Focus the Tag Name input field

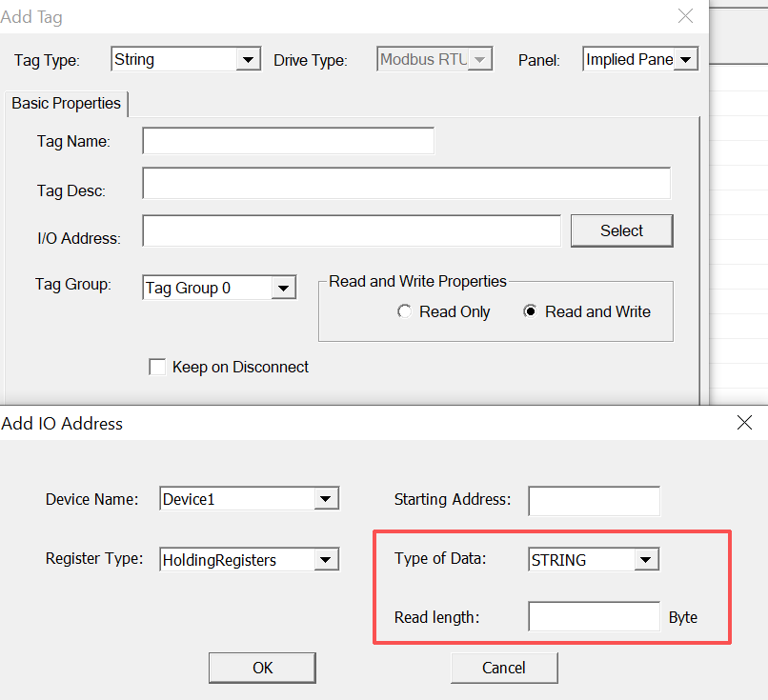[288, 141]
